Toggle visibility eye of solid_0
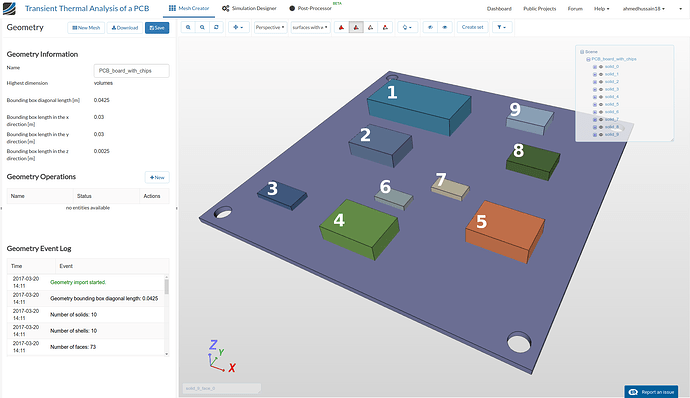 [x=601, y=67]
